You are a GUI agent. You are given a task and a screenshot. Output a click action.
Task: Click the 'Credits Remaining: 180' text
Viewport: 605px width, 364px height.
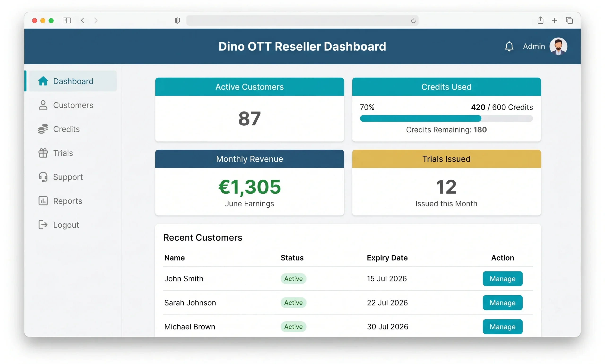[446, 130]
